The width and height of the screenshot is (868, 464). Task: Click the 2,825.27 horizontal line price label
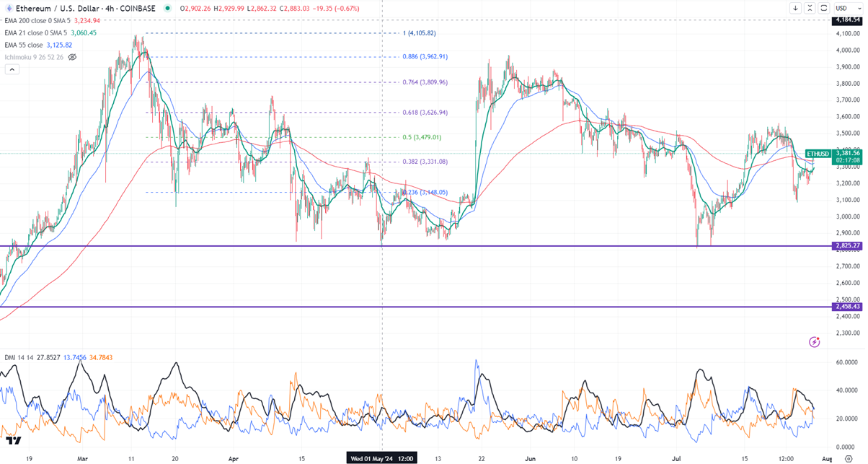pos(846,246)
